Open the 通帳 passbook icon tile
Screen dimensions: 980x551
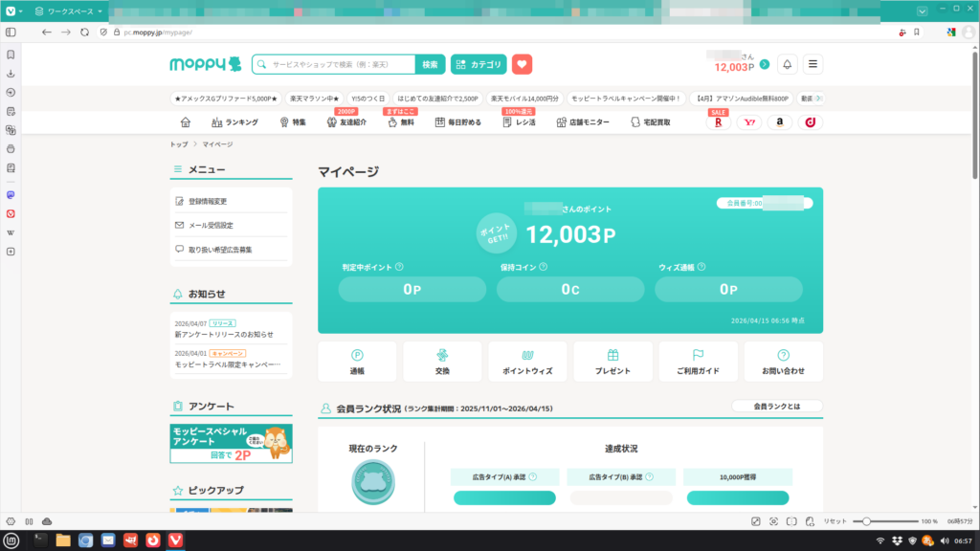pos(357,362)
